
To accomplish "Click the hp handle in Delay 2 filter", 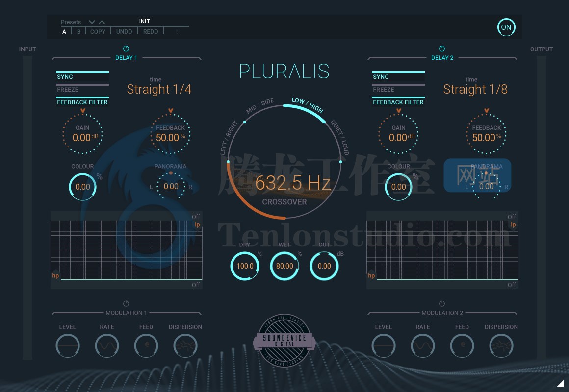I will pos(371,275).
